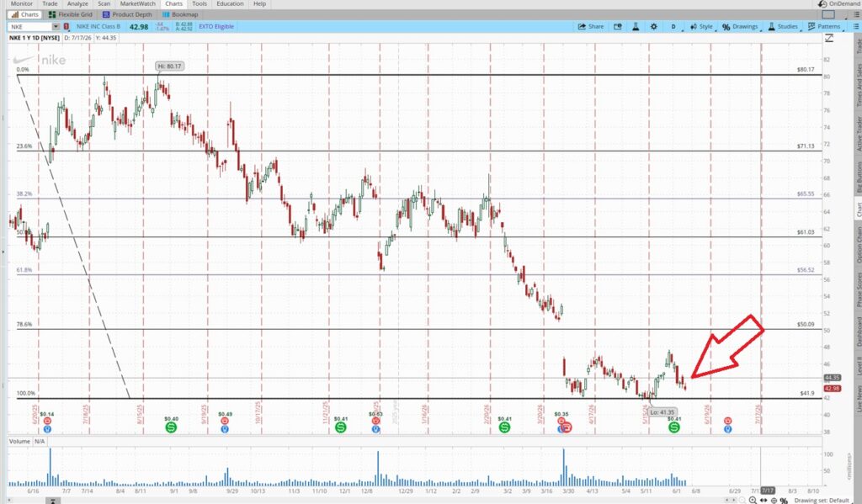
Task: Open the Active Trader side tab
Action: click(858, 134)
